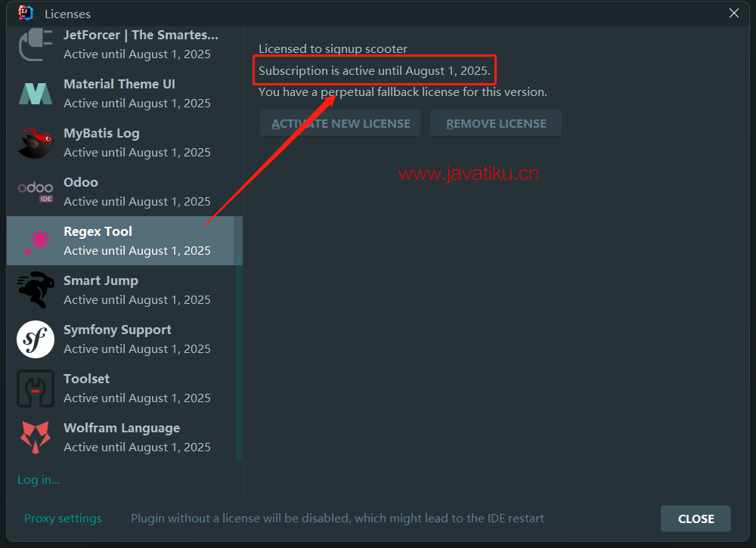Click the perpetual fallback license message
The height and width of the screenshot is (548, 756).
[x=403, y=92]
